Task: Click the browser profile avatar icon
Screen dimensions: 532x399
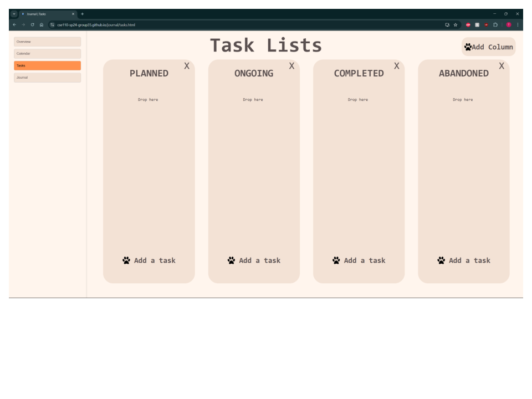Action: 508,25
